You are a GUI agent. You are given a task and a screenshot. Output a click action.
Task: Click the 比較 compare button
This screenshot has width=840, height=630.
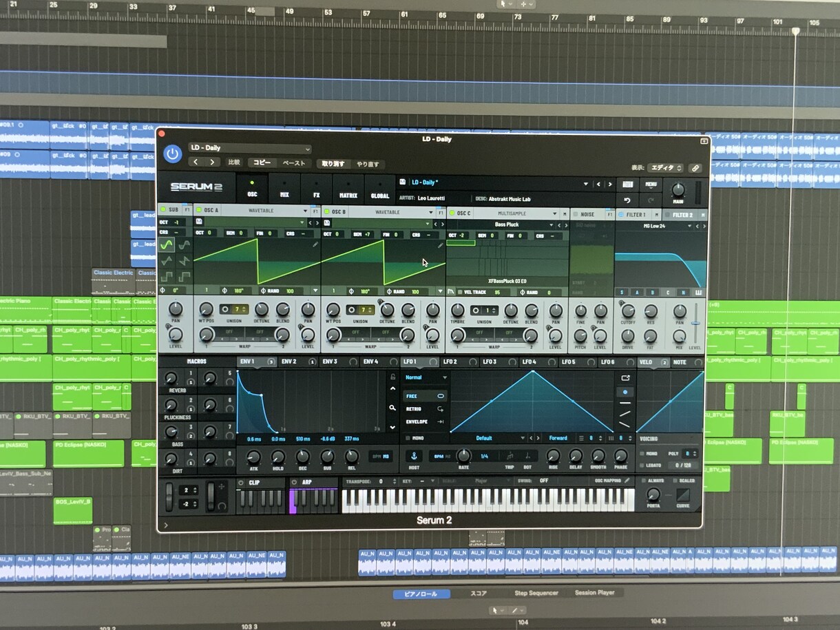234,162
